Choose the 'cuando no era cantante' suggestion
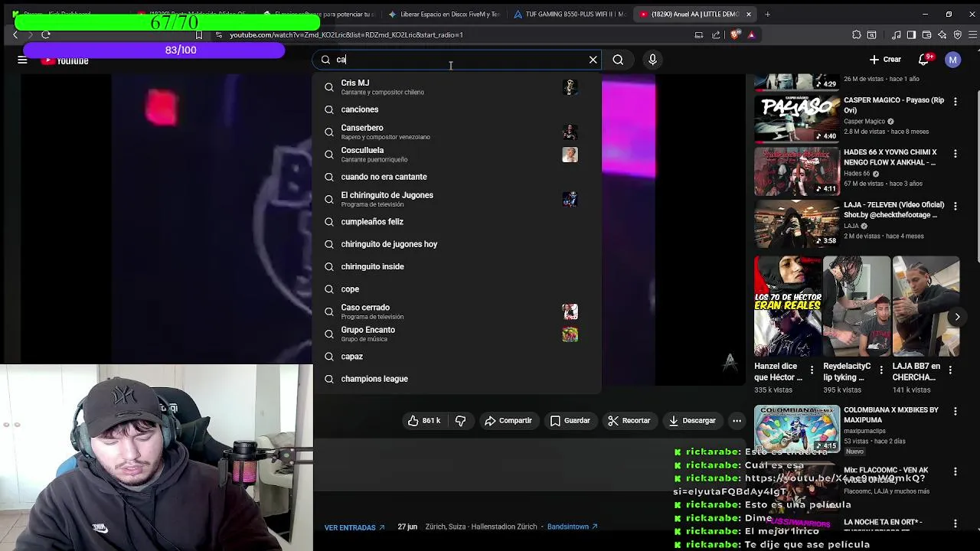This screenshot has width=980, height=551. coord(456,177)
